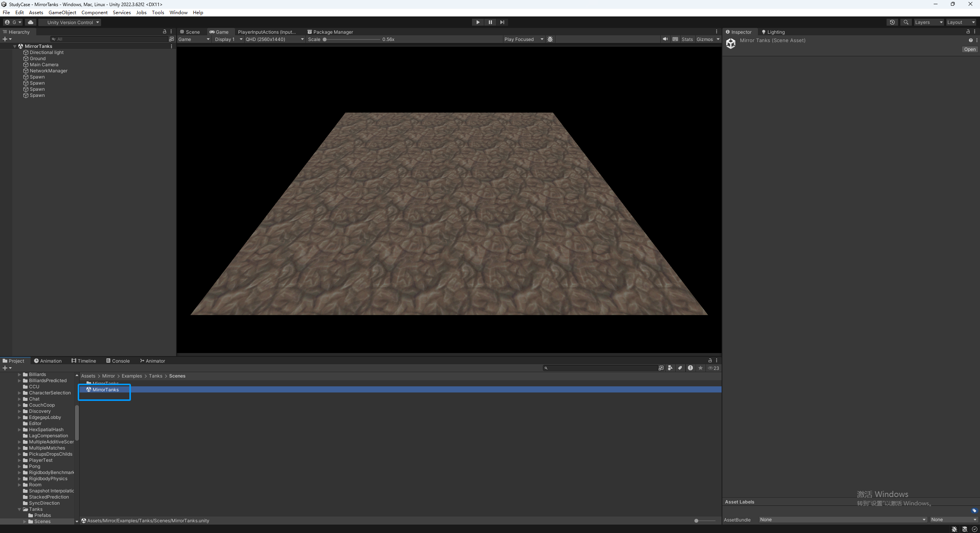
Task: Click the bug debug icon in Game view
Action: pyautogui.click(x=550, y=39)
